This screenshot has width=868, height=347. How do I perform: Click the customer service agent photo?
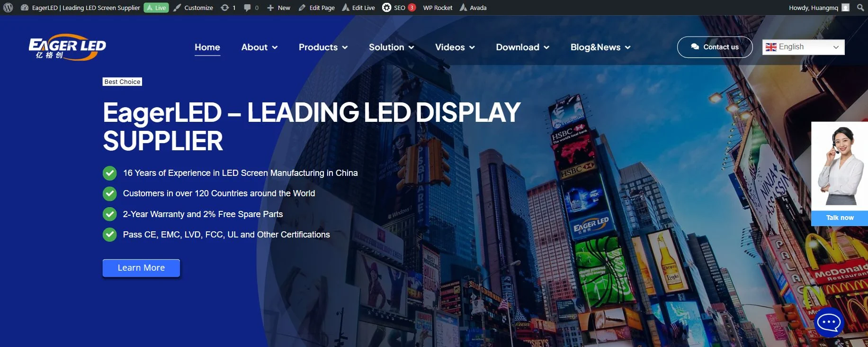click(840, 166)
